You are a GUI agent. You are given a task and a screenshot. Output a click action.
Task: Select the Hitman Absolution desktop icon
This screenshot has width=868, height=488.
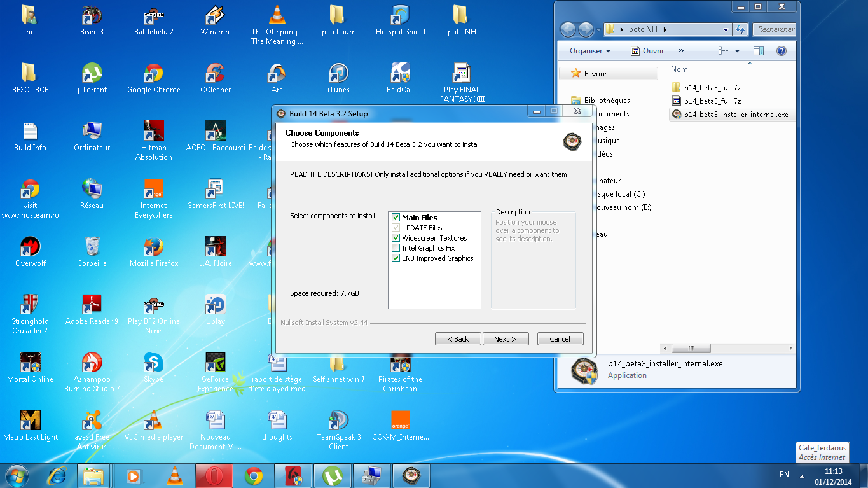[x=154, y=141]
